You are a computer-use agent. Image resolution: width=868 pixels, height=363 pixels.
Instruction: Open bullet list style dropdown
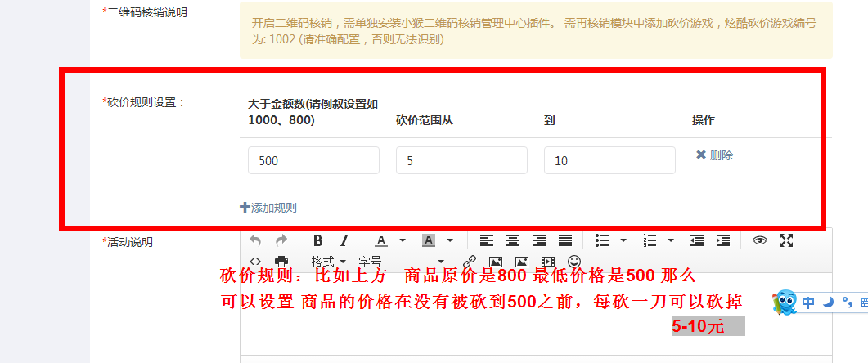(x=623, y=240)
